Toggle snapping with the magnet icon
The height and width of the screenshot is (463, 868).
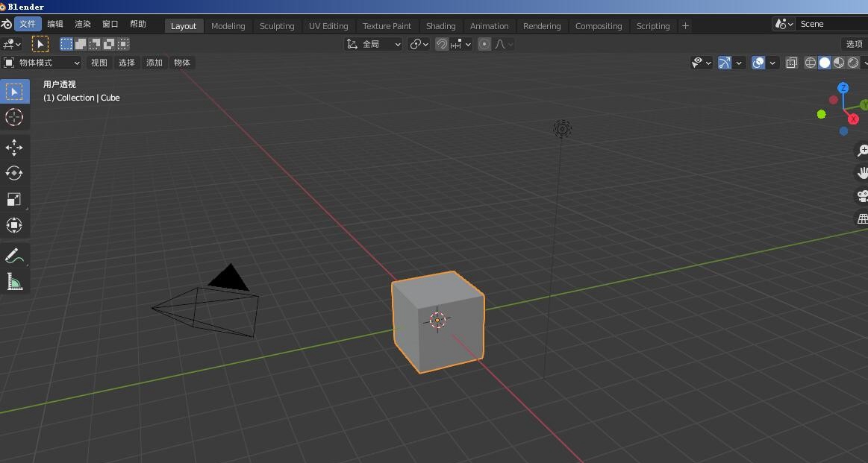[442, 44]
